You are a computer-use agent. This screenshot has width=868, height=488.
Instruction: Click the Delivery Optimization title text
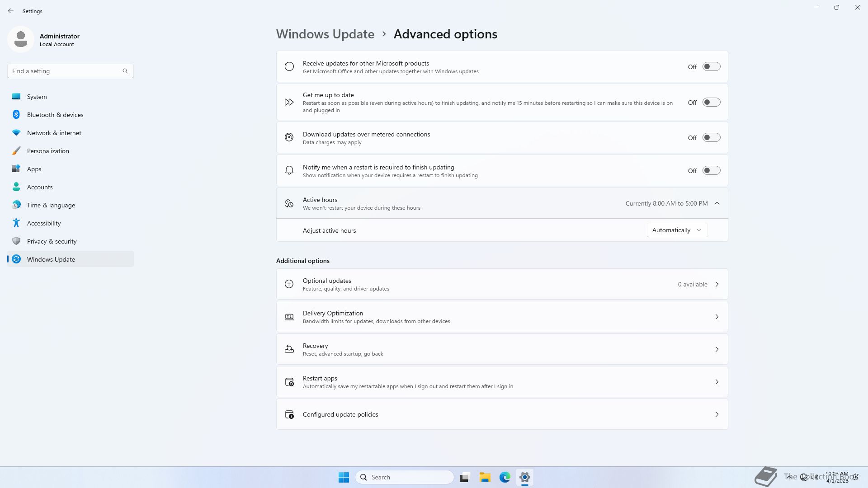click(333, 313)
